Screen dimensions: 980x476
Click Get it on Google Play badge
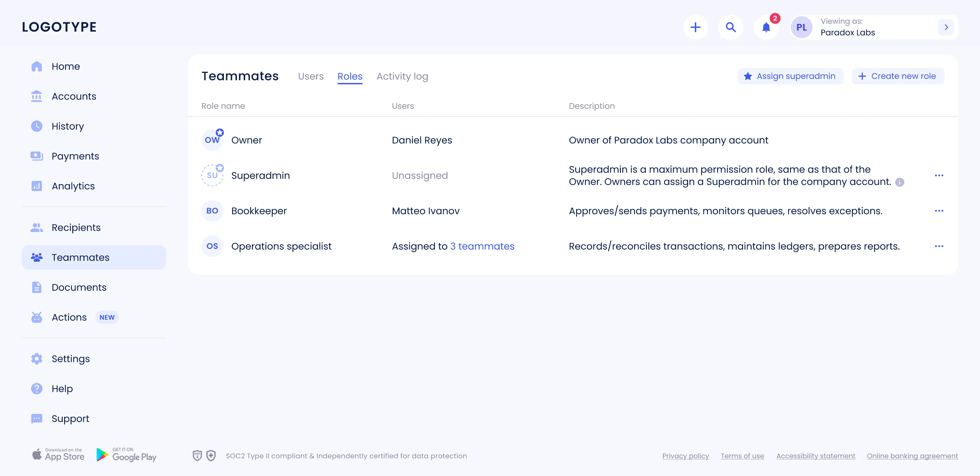(127, 454)
